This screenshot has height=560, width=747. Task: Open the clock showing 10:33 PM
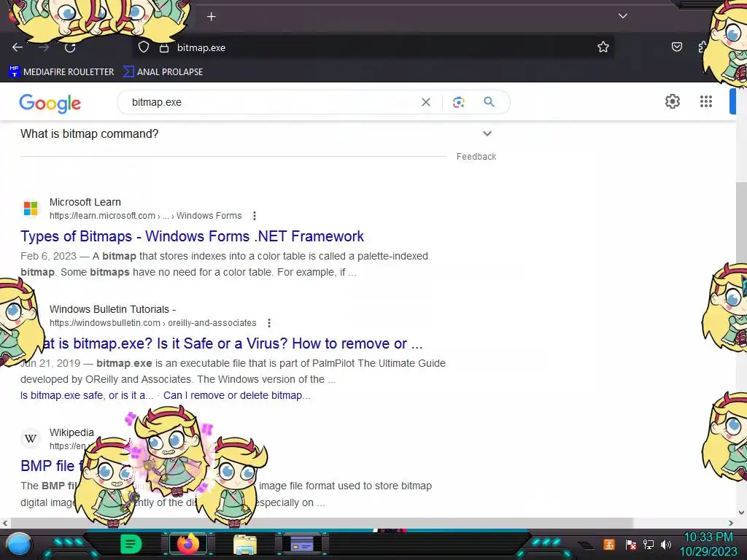(708, 544)
